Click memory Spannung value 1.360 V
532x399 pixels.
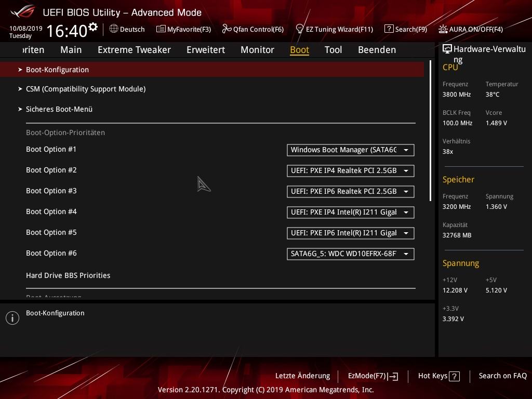pos(496,207)
